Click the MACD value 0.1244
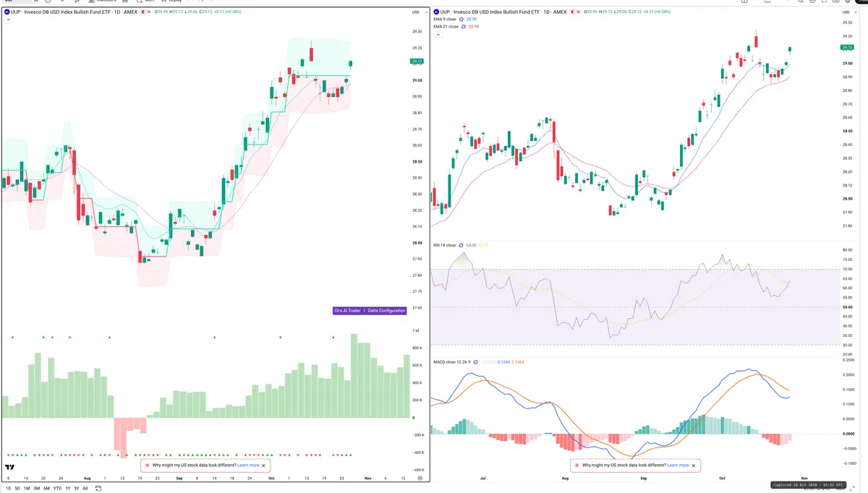This screenshot has width=868, height=493. [504, 361]
